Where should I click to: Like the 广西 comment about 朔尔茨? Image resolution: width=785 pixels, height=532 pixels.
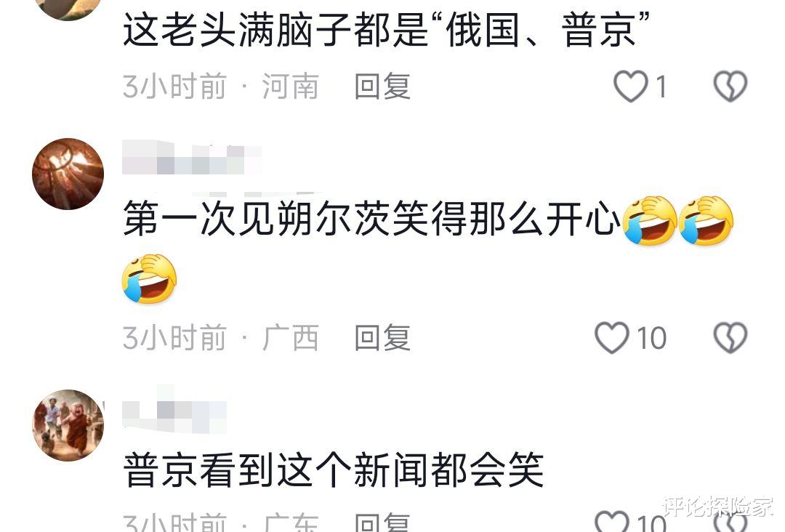(x=612, y=338)
